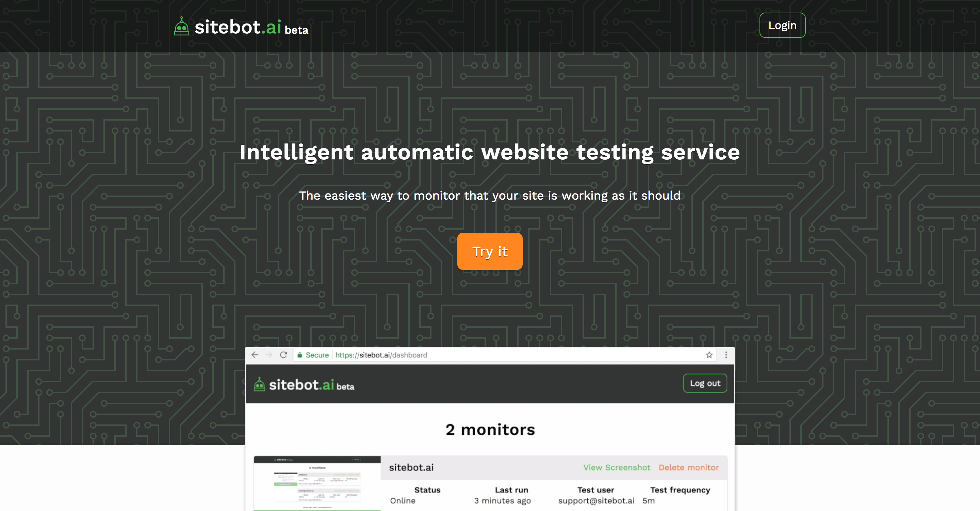Click the Login button
This screenshot has width=980, height=511.
click(x=782, y=25)
